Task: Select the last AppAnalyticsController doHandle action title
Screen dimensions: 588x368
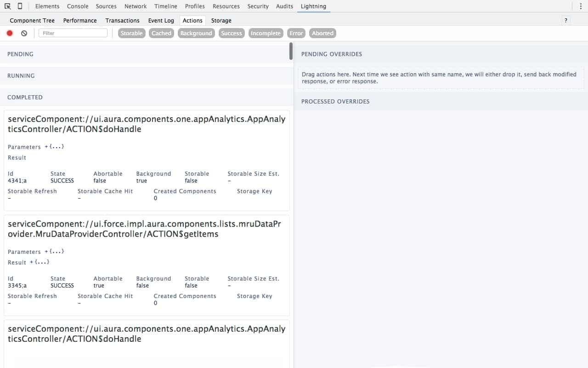Action: 147,334
